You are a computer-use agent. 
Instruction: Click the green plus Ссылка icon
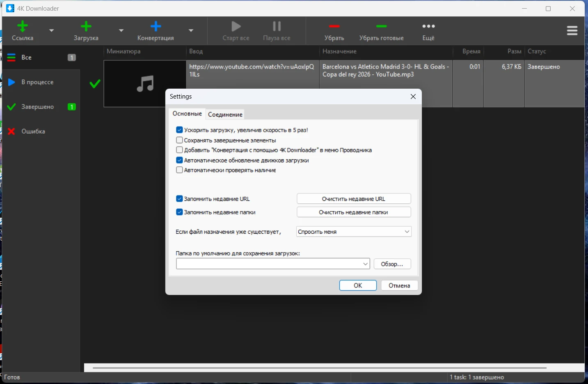tap(23, 27)
